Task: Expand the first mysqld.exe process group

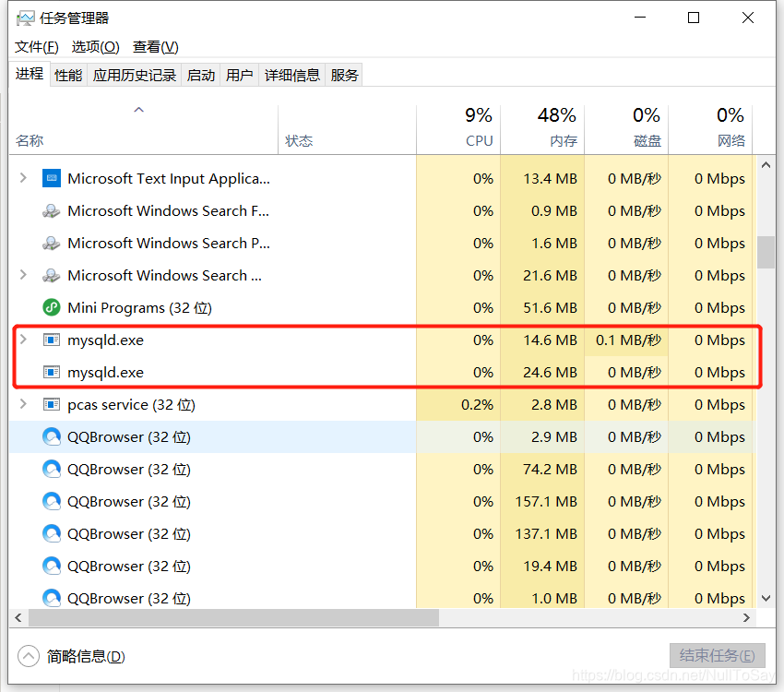Action: 23,339
